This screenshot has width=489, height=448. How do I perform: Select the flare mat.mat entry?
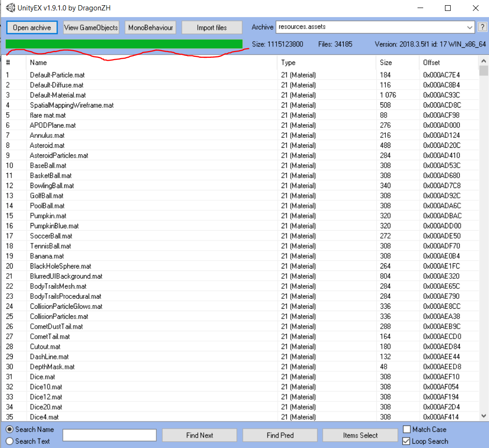tap(240, 115)
